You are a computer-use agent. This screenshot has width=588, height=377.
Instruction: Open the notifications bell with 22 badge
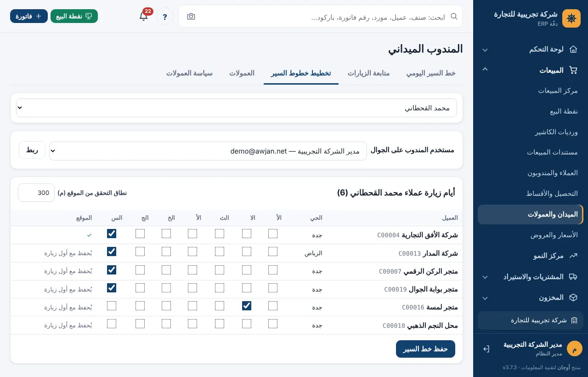point(144,16)
